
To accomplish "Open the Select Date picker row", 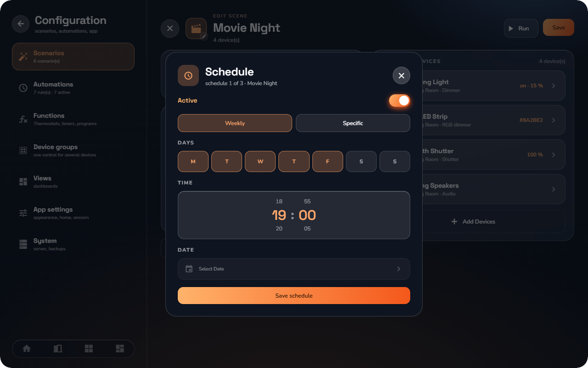I will (x=294, y=269).
